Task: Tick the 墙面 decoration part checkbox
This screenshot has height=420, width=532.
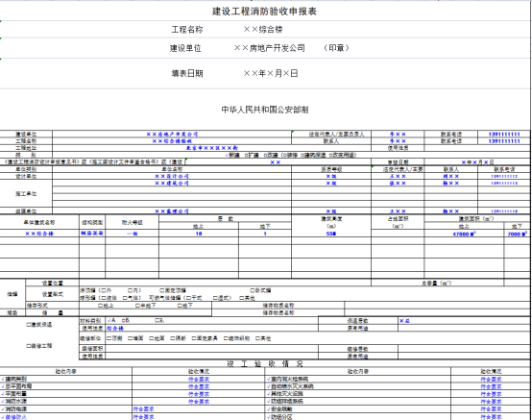Action: coord(130,338)
